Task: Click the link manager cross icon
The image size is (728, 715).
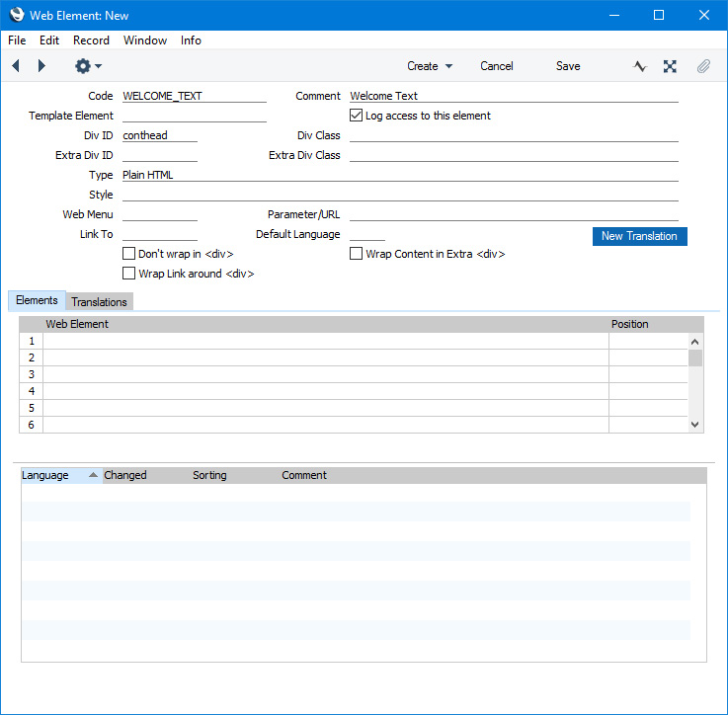Action: click(x=670, y=66)
